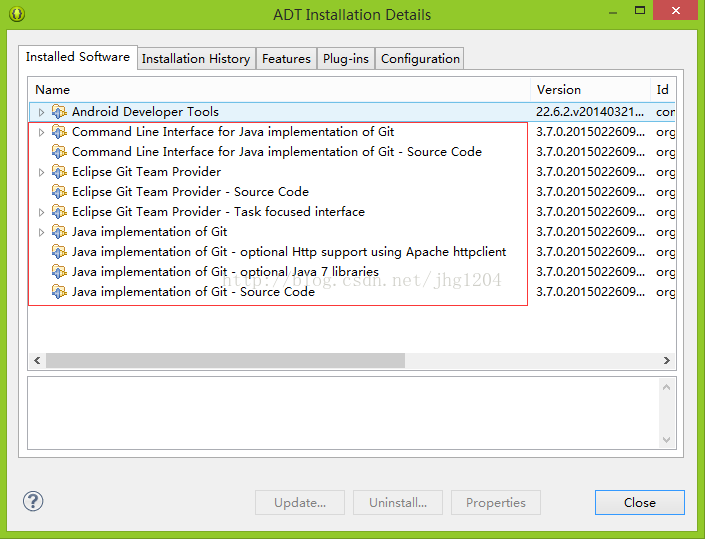This screenshot has height=539, width=705.
Task: Click the down arrow in the description pane scrollbar
Action: [x=666, y=440]
